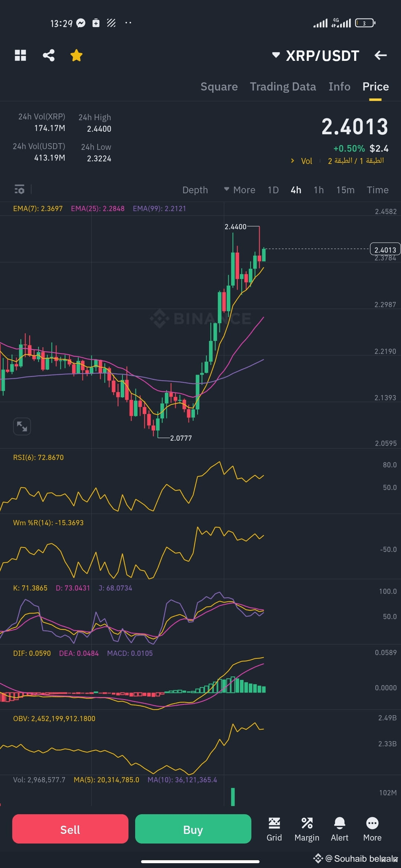The image size is (401, 868).
Task: Tap the Vol: 2,968,577.7 label
Action: (x=39, y=780)
